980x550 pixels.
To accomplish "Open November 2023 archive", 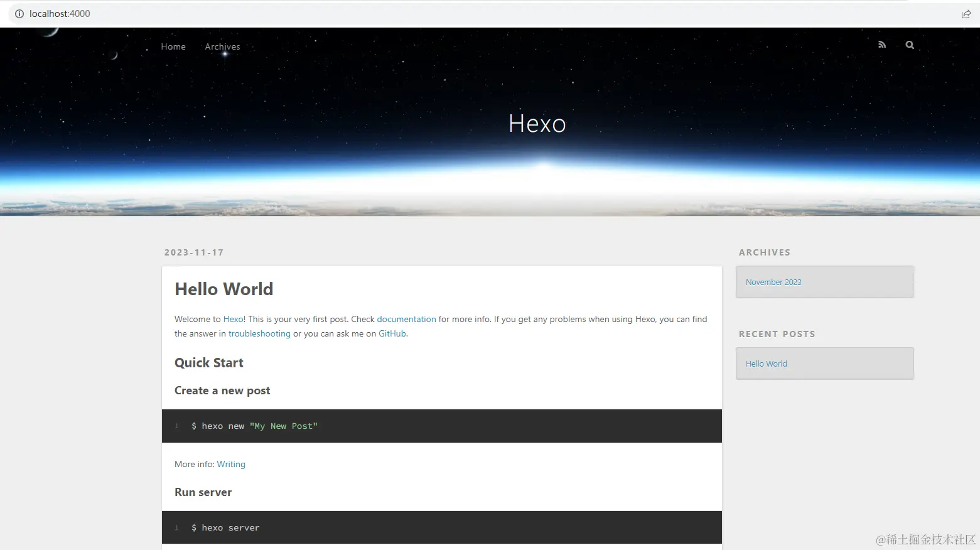I will coord(773,282).
